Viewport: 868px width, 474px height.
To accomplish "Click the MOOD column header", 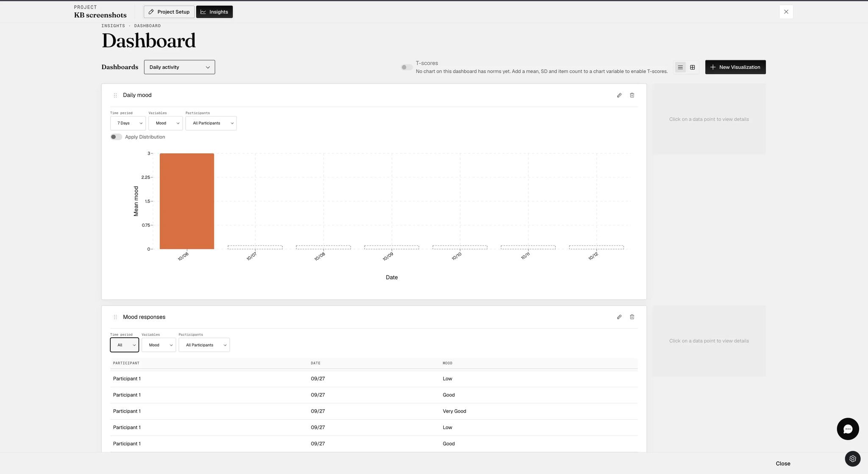I will pyautogui.click(x=448, y=363).
